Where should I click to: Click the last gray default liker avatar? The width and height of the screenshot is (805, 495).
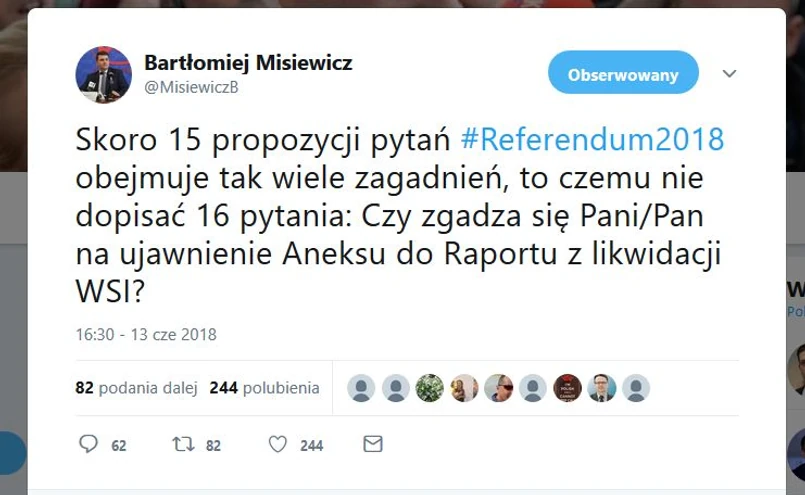click(x=636, y=388)
